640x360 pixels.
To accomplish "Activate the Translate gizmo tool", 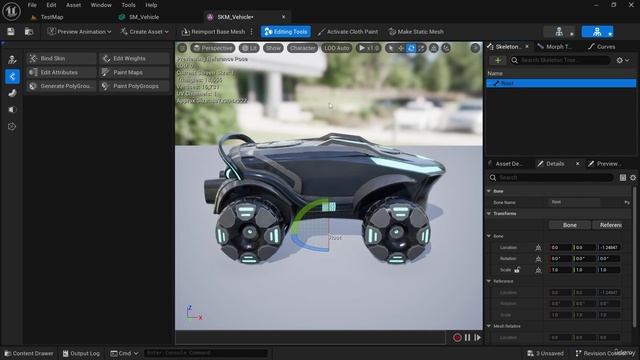I will [x=401, y=48].
